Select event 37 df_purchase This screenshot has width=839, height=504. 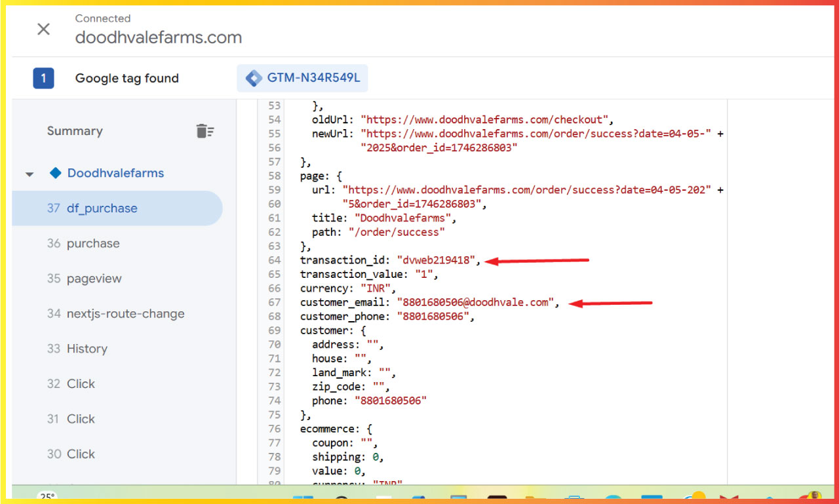coord(102,208)
